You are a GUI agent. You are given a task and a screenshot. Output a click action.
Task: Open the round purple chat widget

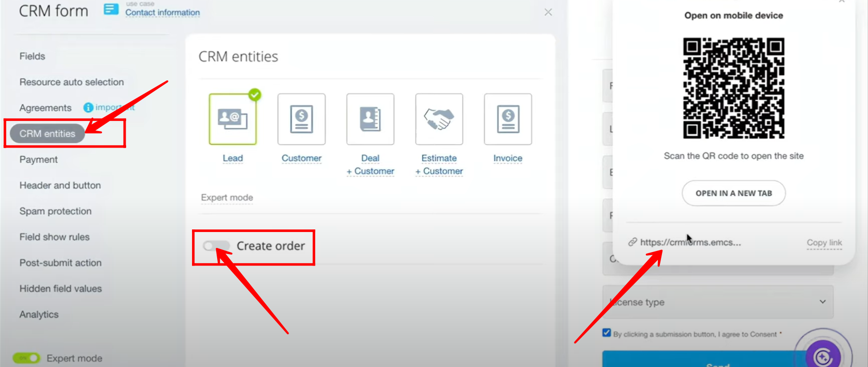[x=823, y=356]
